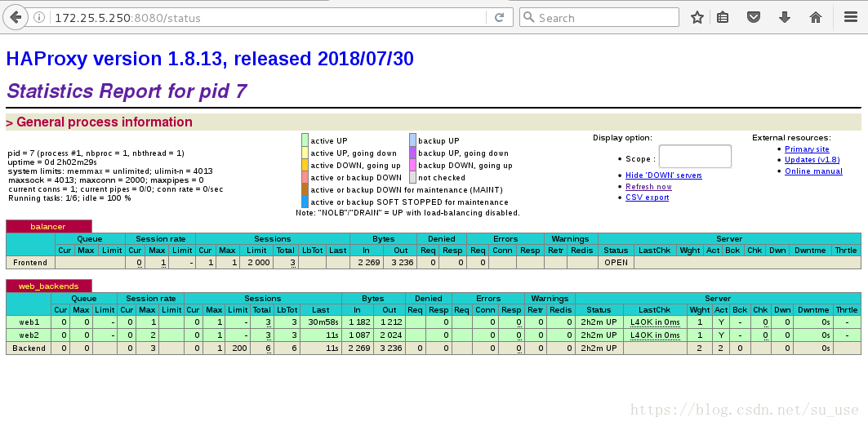Click the Refresh now link
This screenshot has width=868, height=426.
(x=648, y=186)
